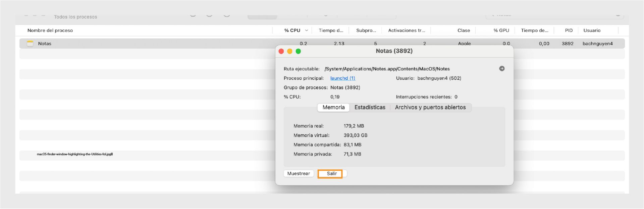This screenshot has height=209, width=644.
Task: Sort by the Subpro... column header
Action: [366, 31]
